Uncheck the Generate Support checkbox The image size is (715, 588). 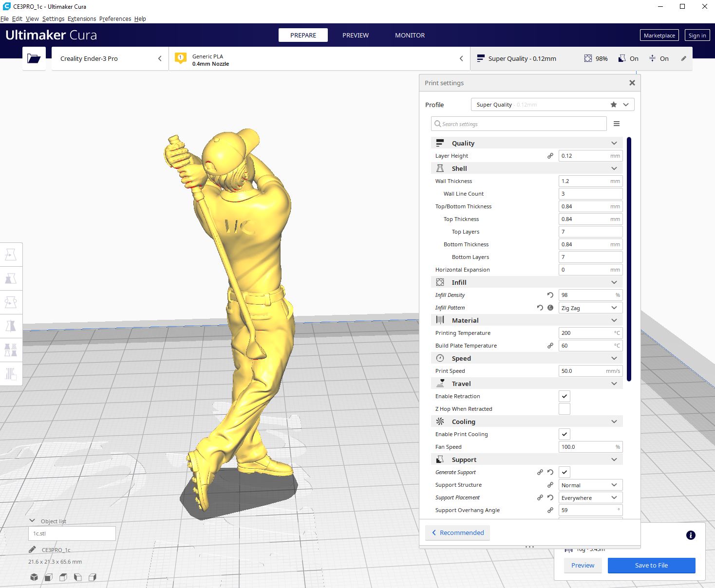click(564, 472)
